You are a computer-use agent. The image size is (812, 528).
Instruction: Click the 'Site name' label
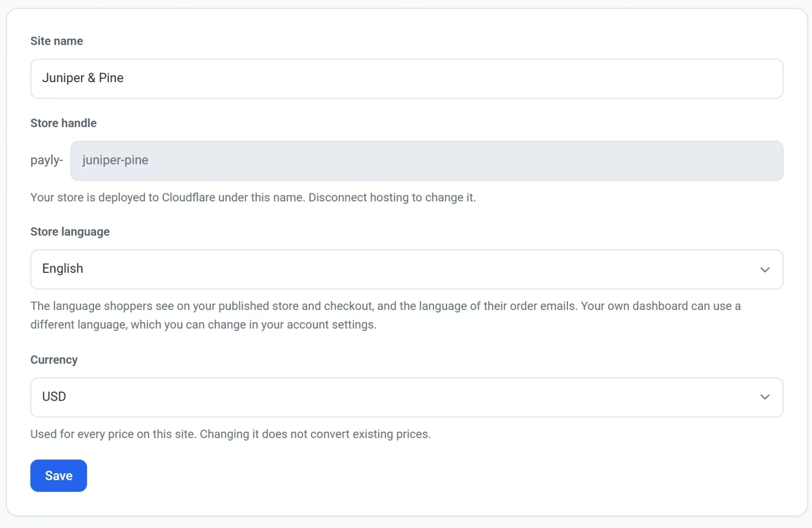pyautogui.click(x=56, y=41)
